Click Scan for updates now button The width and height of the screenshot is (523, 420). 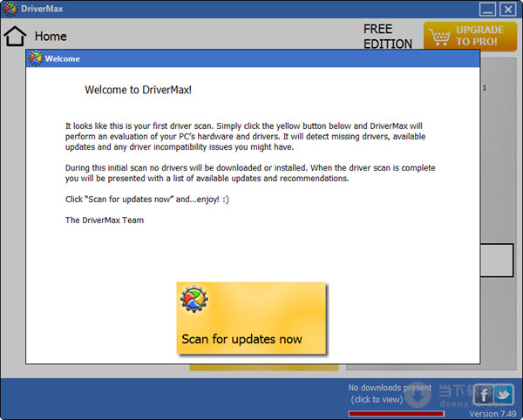[251, 318]
